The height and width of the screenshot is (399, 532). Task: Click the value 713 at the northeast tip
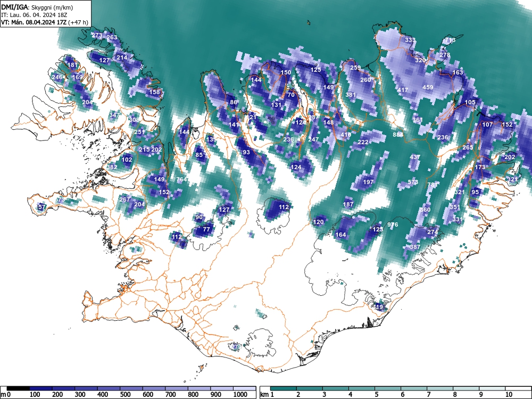[x=450, y=40]
